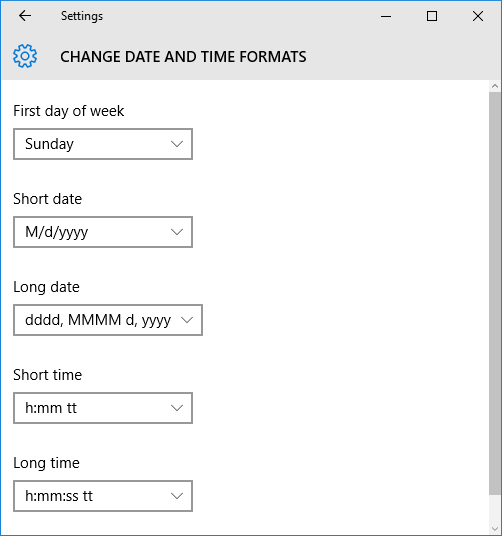Viewport: 502px width, 536px height.
Task: Click the blue settings gear icon
Action: tap(25, 56)
